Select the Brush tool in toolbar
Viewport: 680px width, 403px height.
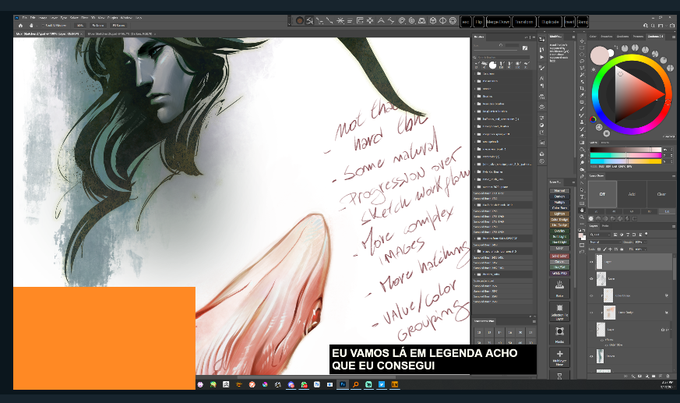tap(582, 109)
